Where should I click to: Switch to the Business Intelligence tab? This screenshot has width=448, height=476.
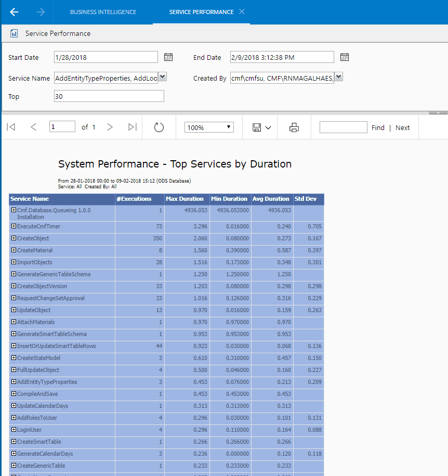click(x=103, y=12)
